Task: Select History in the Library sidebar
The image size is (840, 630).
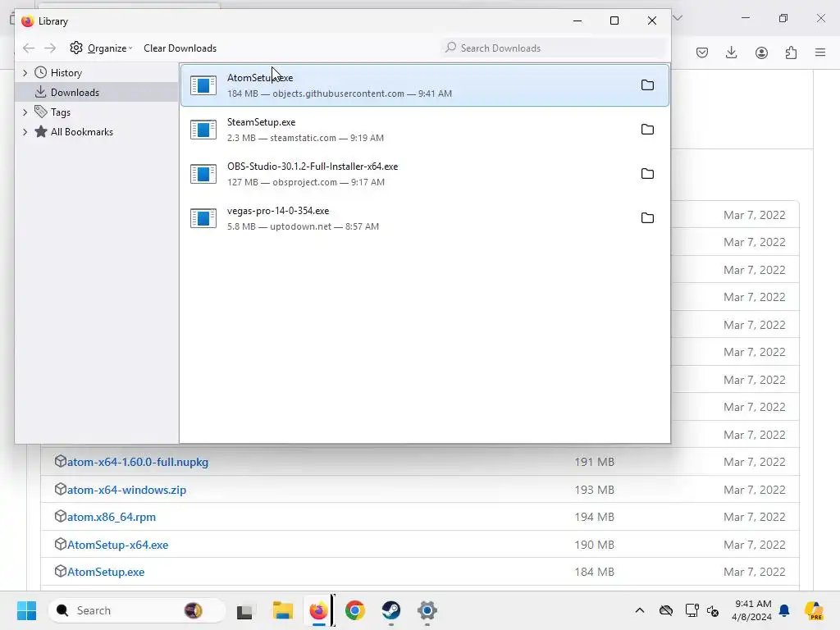Action: (66, 73)
